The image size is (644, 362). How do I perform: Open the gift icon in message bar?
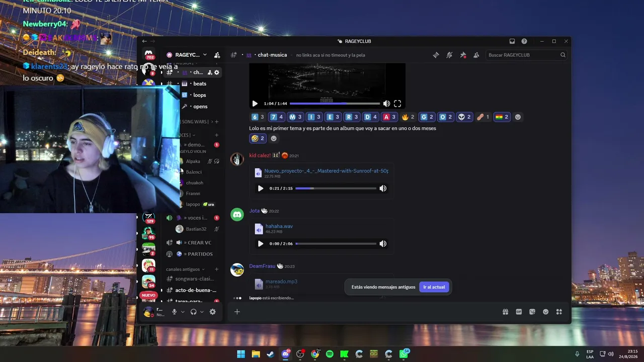click(x=505, y=312)
